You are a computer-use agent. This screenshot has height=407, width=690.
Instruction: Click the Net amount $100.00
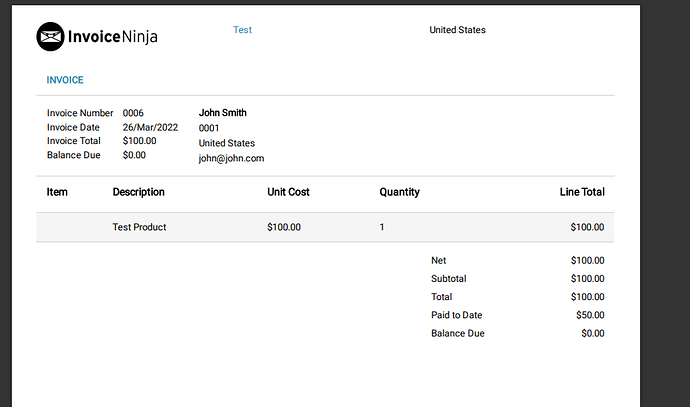tap(587, 260)
